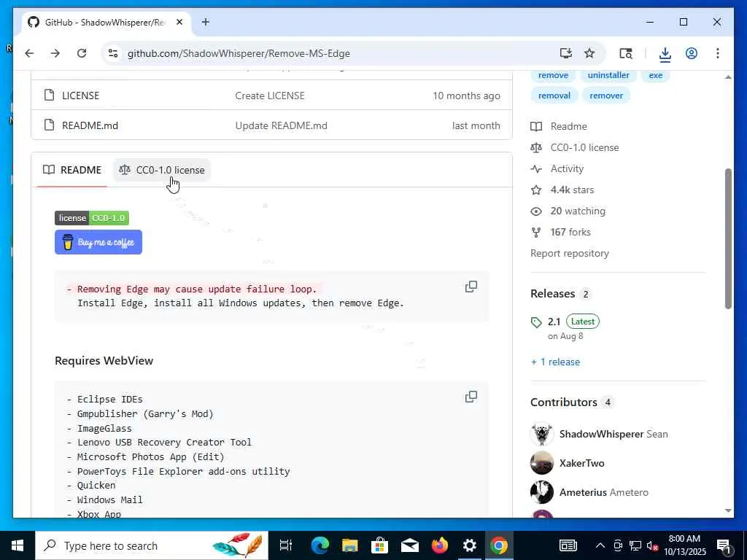The width and height of the screenshot is (747, 560).
Task: Open the Releases heading link
Action: (x=561, y=294)
